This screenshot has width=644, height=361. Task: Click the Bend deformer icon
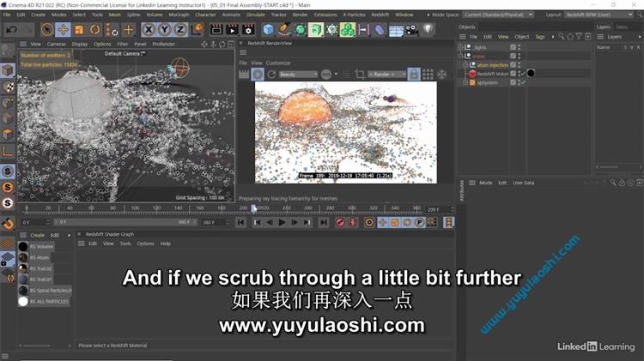[x=380, y=29]
